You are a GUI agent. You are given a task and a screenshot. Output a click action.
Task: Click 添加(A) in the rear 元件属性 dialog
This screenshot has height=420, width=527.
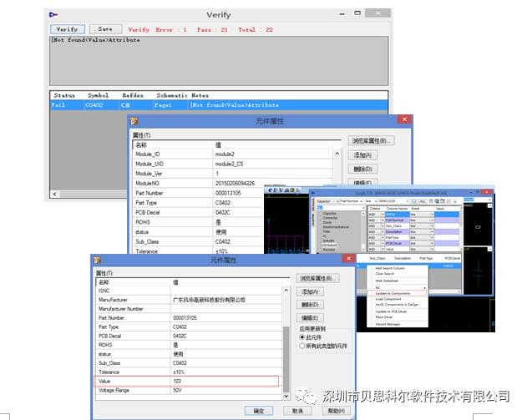(363, 155)
